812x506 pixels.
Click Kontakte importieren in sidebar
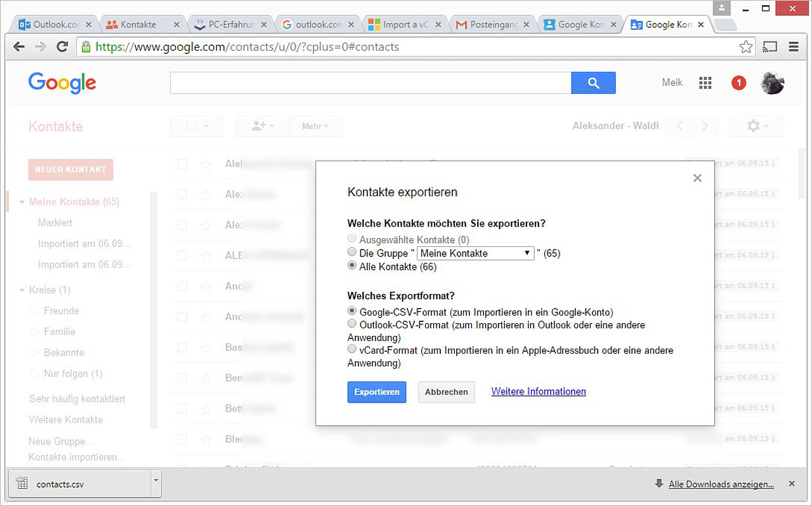pyautogui.click(x=77, y=457)
